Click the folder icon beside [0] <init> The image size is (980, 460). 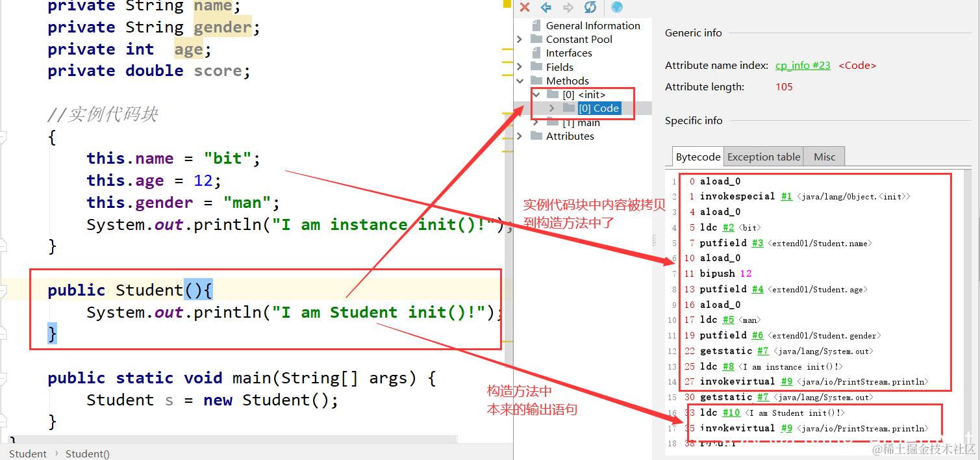point(553,94)
